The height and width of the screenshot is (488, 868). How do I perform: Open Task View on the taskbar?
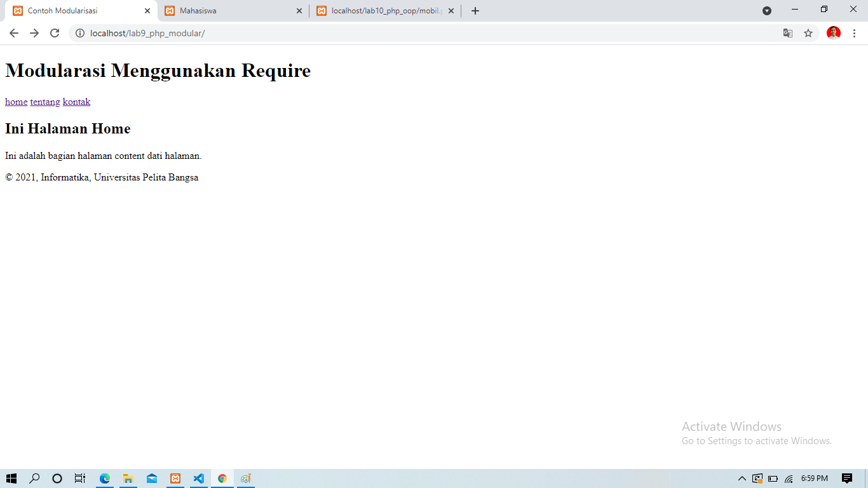click(x=80, y=478)
